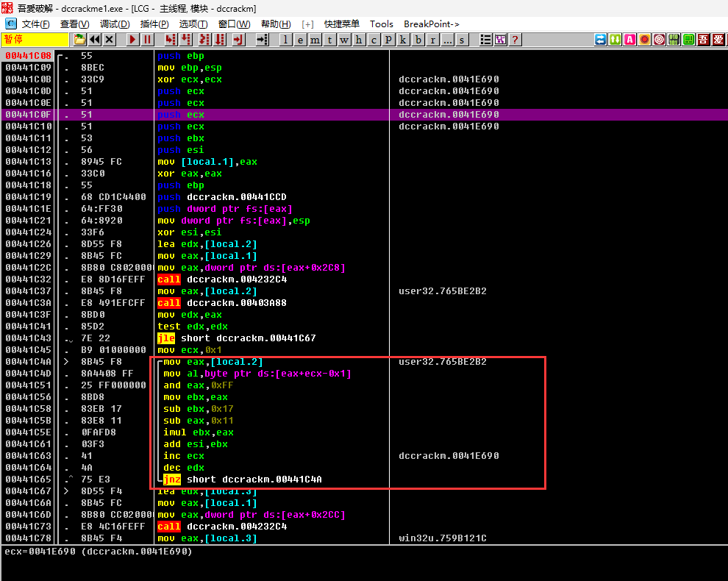Click the maroon target plugin icon
This screenshot has height=581, width=728.
click(660, 40)
